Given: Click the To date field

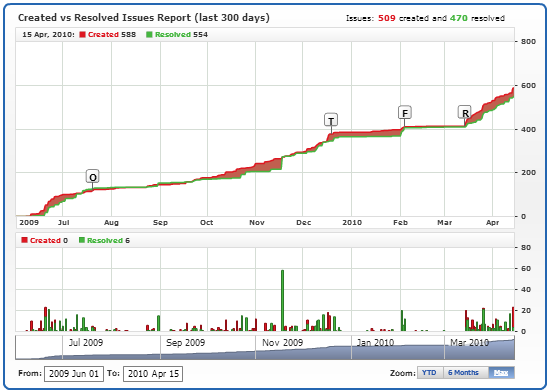Looking at the screenshot, I should point(153,374).
